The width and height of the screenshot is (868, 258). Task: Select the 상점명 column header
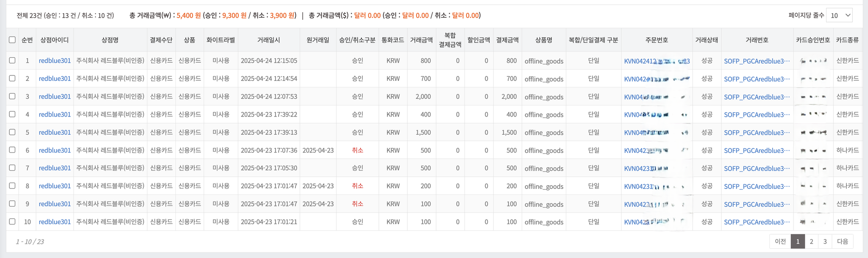[x=110, y=40]
